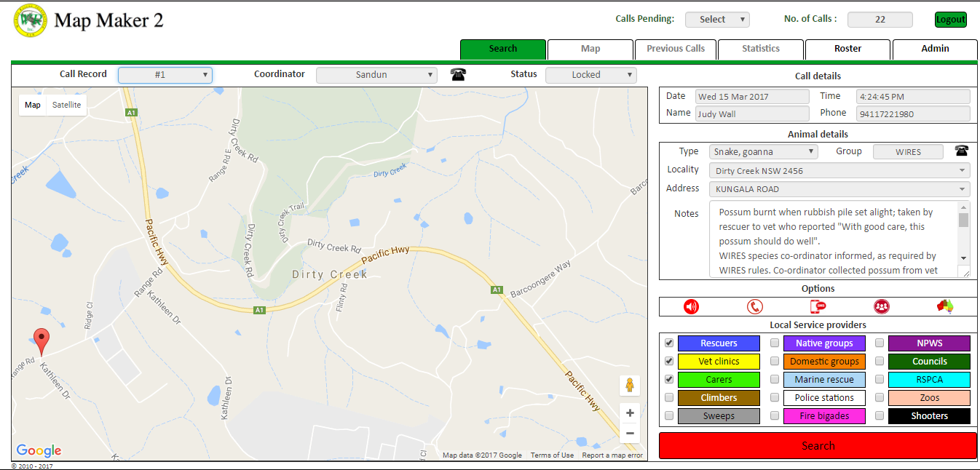Click the Australia map option icon
980x470 pixels.
click(945, 306)
